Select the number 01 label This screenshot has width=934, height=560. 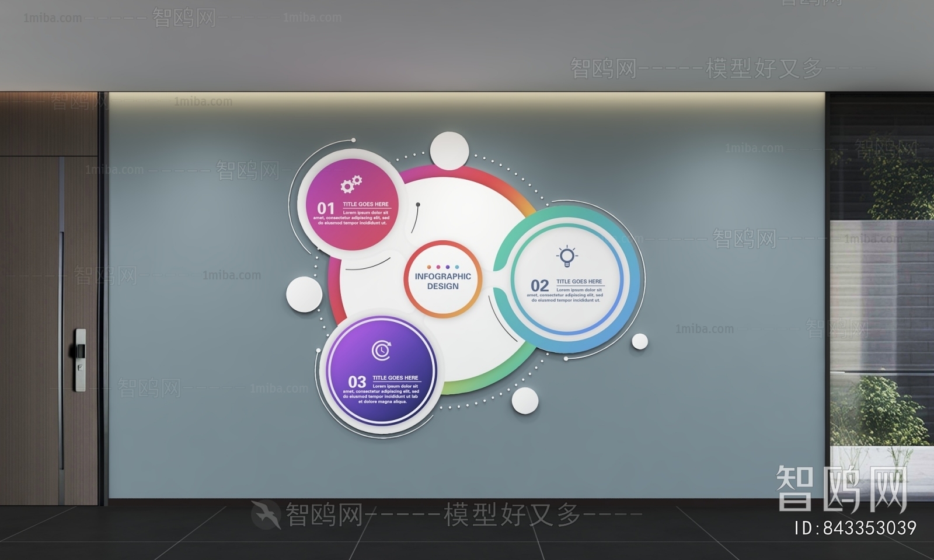(326, 208)
